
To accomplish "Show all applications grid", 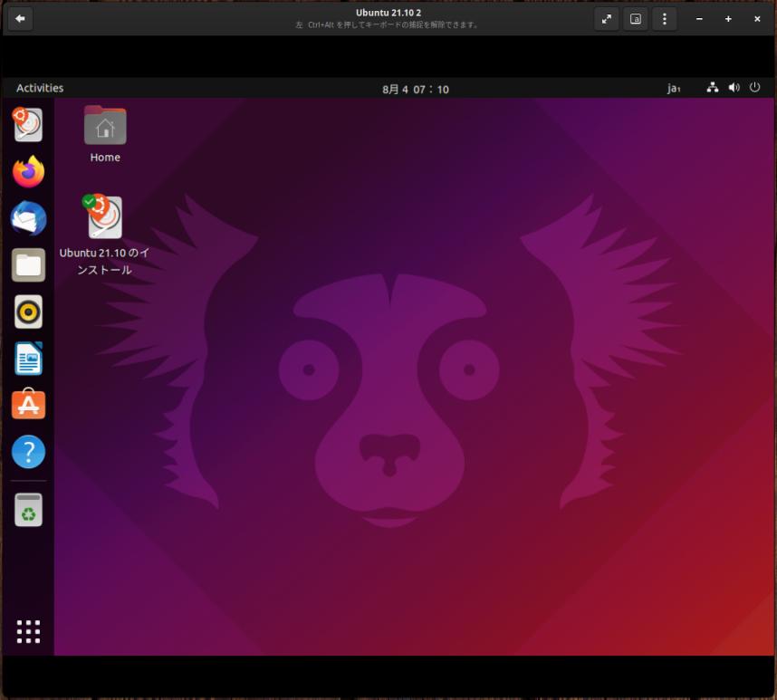I will click(28, 631).
